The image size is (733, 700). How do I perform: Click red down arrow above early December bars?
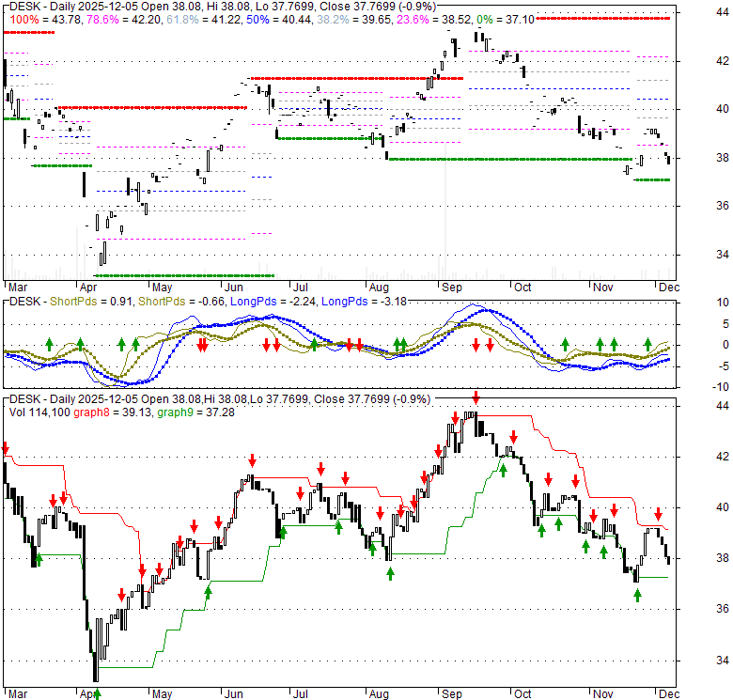pos(659,512)
